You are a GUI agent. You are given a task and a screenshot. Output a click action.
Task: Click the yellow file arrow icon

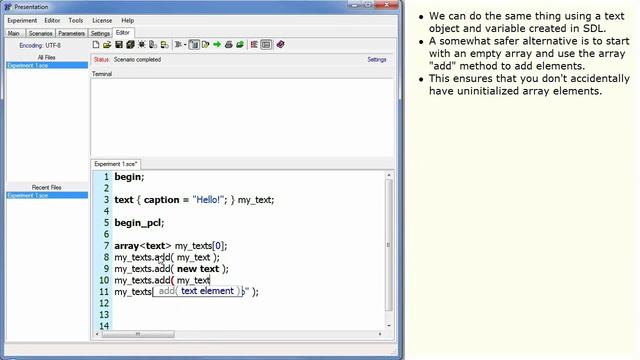point(205,44)
